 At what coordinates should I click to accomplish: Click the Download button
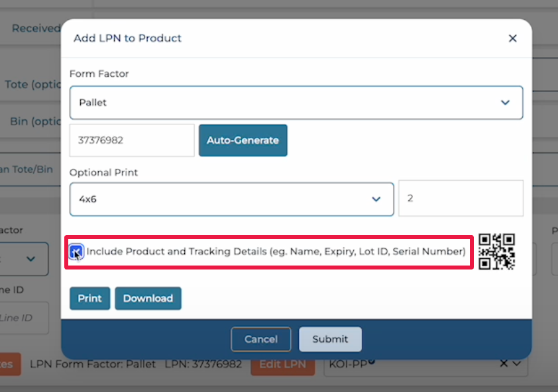pyautogui.click(x=148, y=299)
